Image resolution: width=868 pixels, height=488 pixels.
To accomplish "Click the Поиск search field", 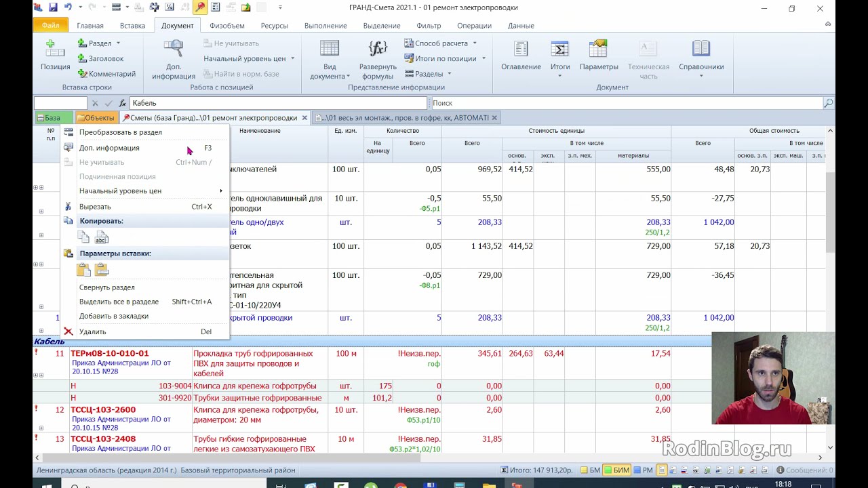I will pyautogui.click(x=626, y=103).
